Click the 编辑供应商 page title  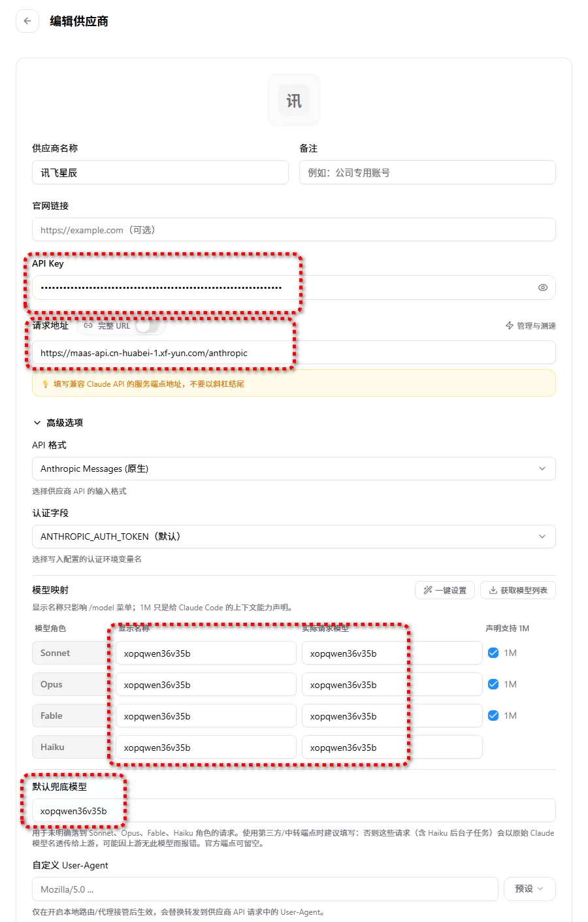[79, 21]
